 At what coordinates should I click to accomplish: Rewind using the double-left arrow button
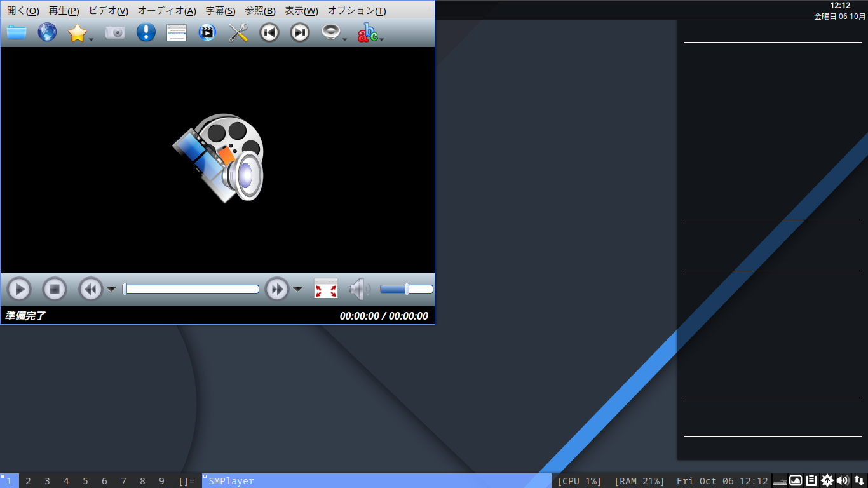click(x=91, y=289)
